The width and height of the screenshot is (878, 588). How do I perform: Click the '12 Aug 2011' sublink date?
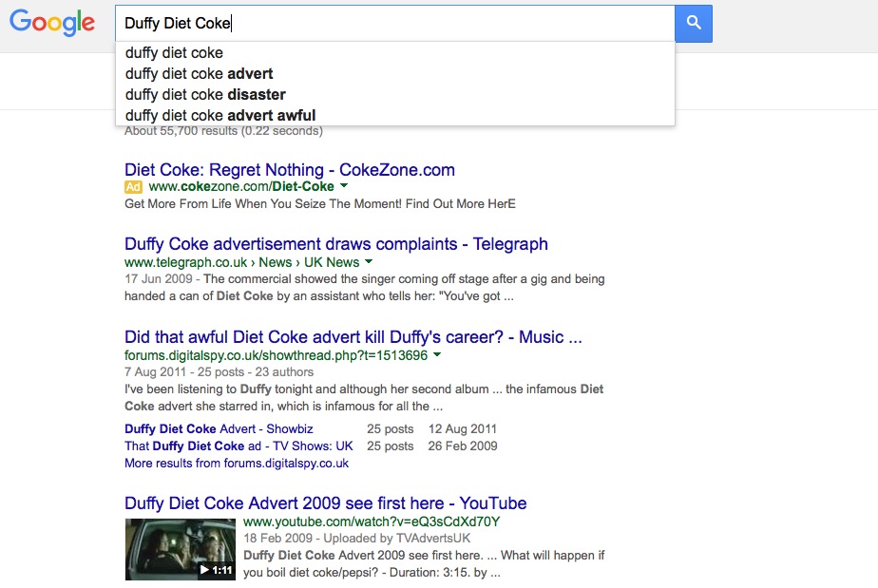click(x=463, y=429)
